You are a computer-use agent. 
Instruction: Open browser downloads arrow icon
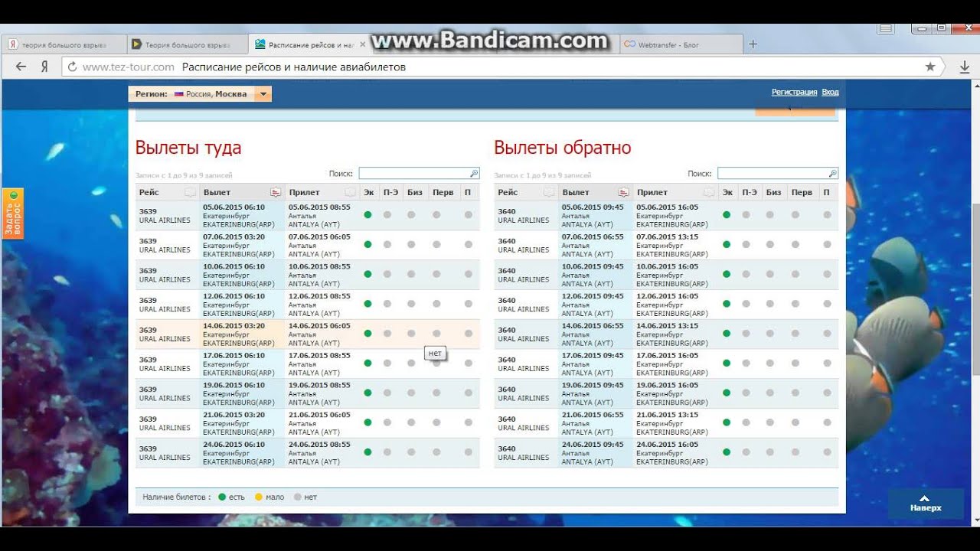[x=965, y=67]
